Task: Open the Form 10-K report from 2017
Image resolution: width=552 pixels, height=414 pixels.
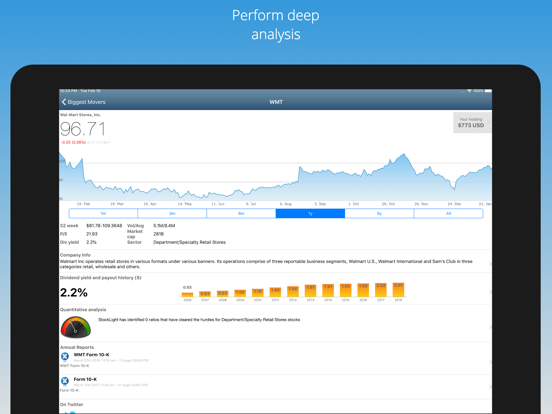Action: [x=275, y=386]
